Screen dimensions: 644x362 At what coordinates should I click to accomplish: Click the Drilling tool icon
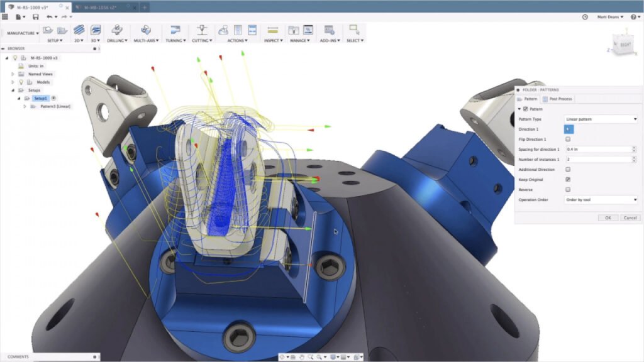coord(116,30)
